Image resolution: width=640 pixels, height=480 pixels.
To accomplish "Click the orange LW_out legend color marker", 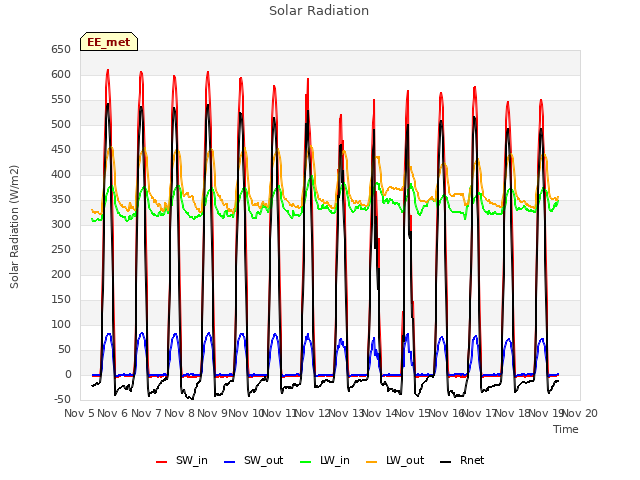I will 372,462.
